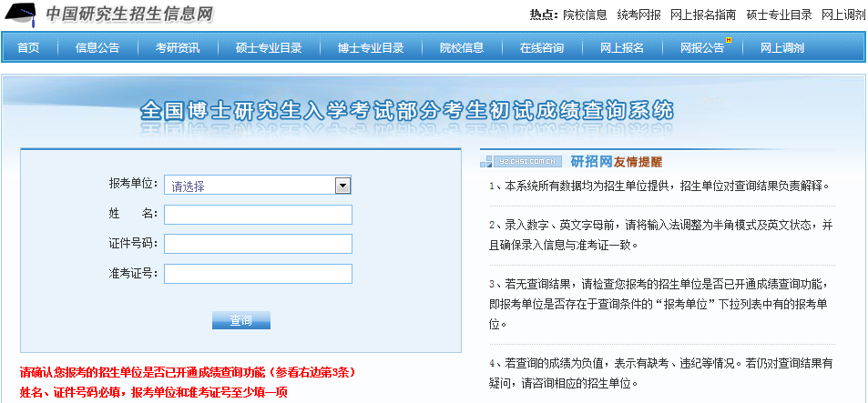Select the 考研资讯 navigation item
Screen dimensions: 868x403
pos(178,48)
